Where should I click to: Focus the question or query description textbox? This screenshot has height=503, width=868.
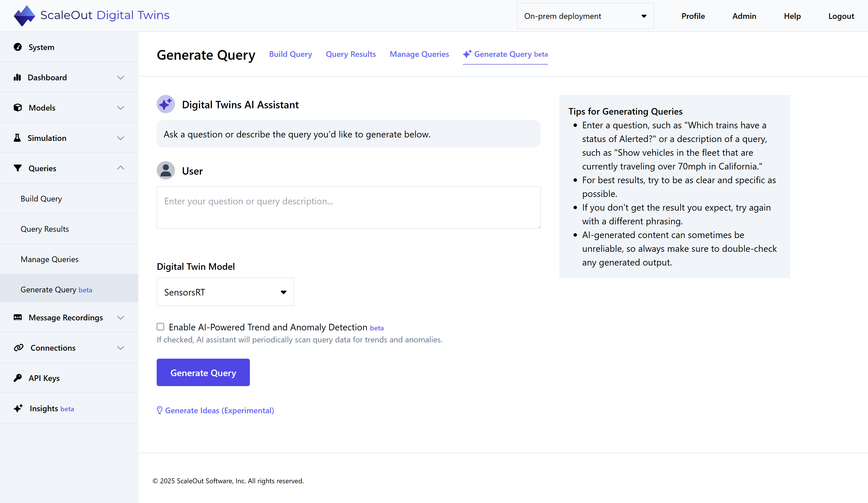[349, 207]
